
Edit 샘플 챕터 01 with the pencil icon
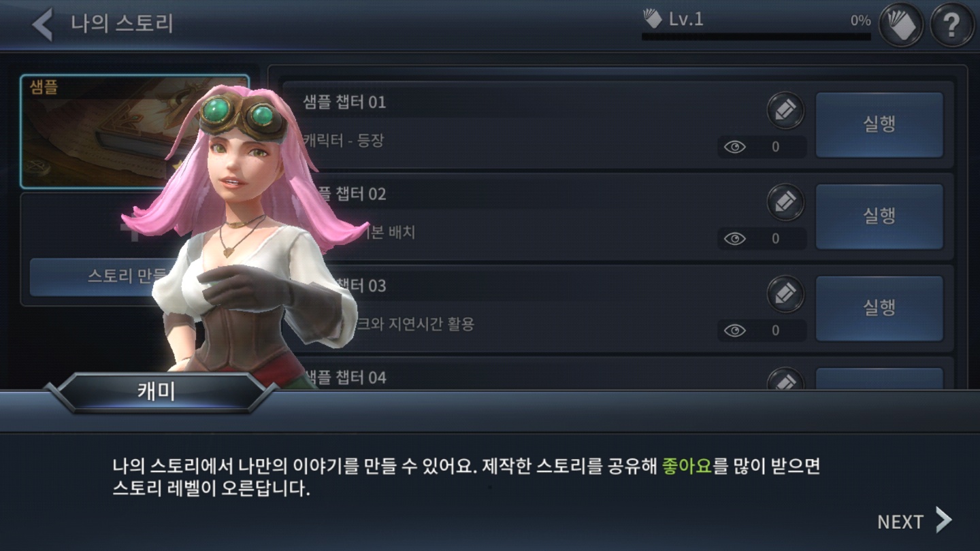click(785, 110)
